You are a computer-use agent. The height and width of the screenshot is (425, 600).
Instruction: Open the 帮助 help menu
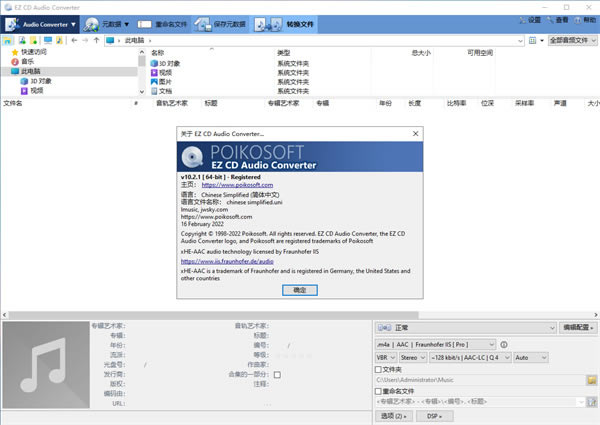pyautogui.click(x=585, y=20)
